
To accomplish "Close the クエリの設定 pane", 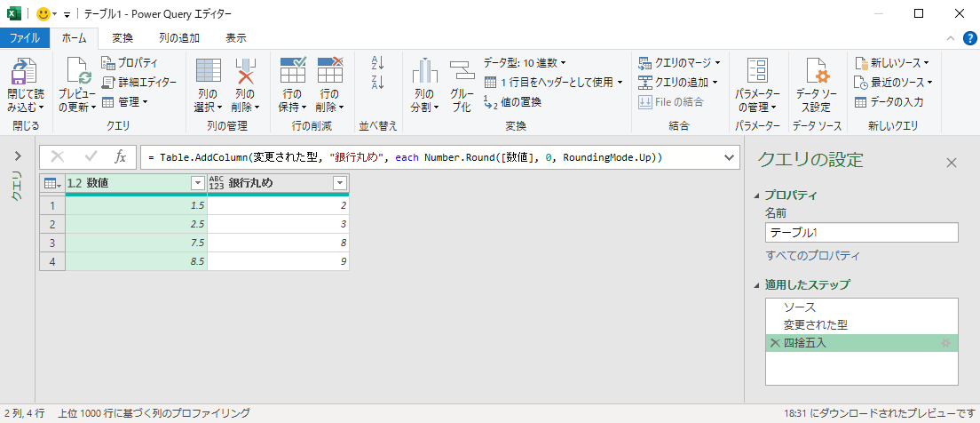I will tap(952, 164).
